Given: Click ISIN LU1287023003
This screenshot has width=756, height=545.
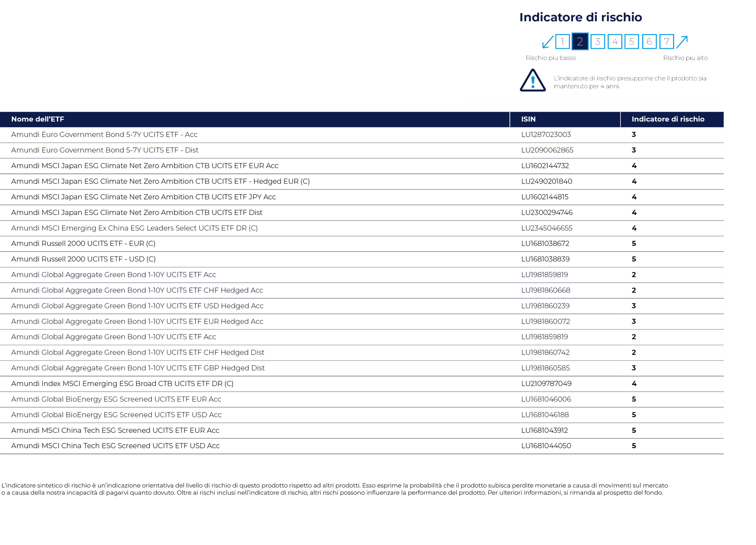Looking at the screenshot, I should [x=546, y=134].
